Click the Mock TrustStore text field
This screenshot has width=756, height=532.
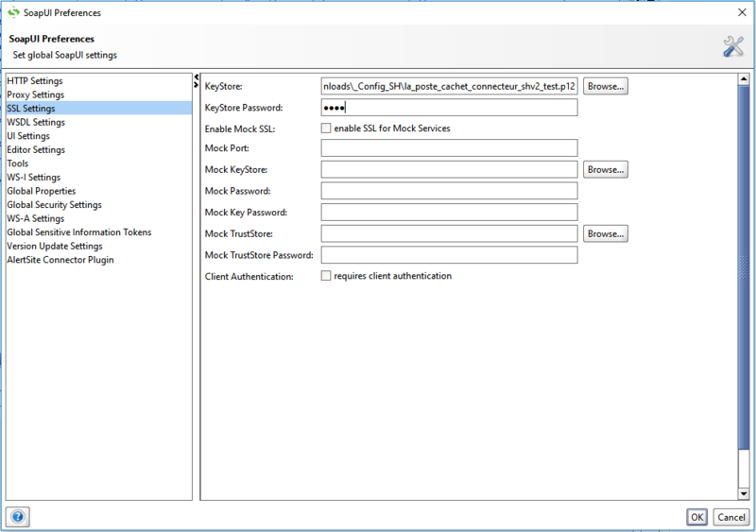coord(450,234)
